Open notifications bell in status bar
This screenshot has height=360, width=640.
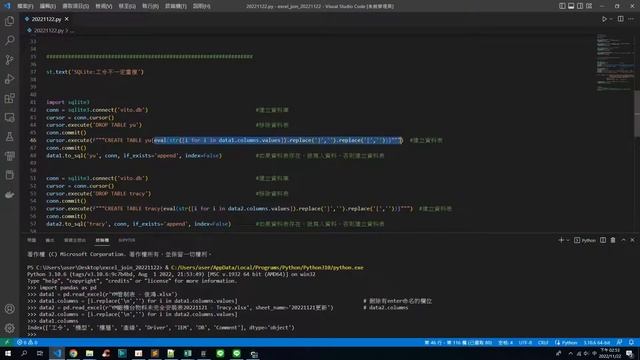click(631, 342)
